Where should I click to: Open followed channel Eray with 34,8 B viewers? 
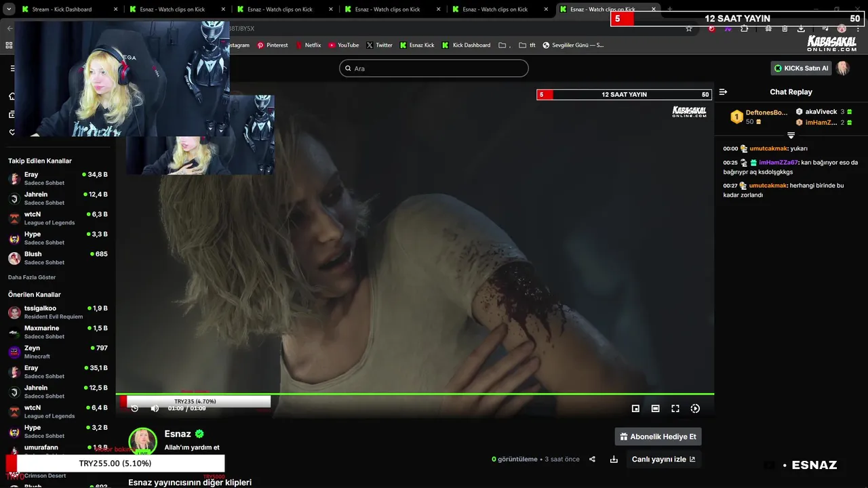click(x=58, y=178)
